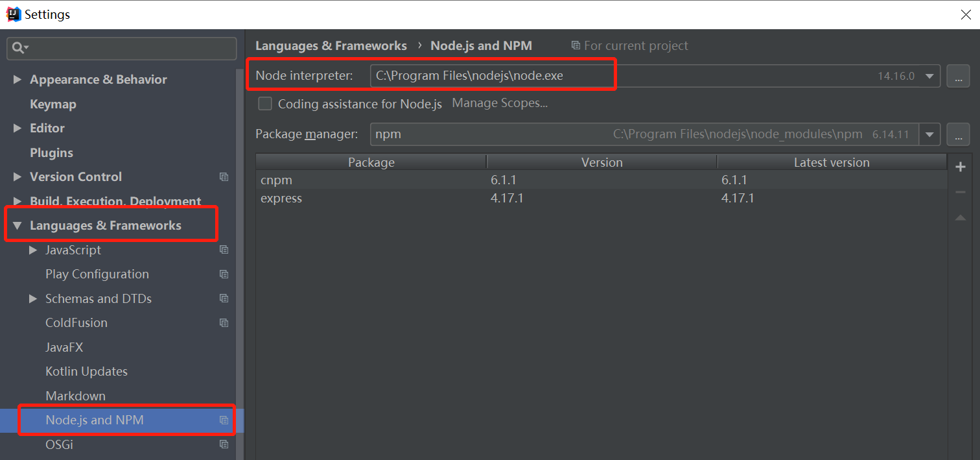This screenshot has height=460, width=980.
Task: Expand the Version Control section
Action: pos(17,176)
